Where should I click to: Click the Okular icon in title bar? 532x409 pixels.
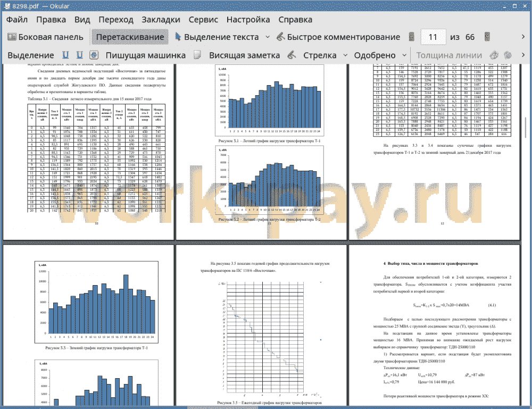[7, 6]
